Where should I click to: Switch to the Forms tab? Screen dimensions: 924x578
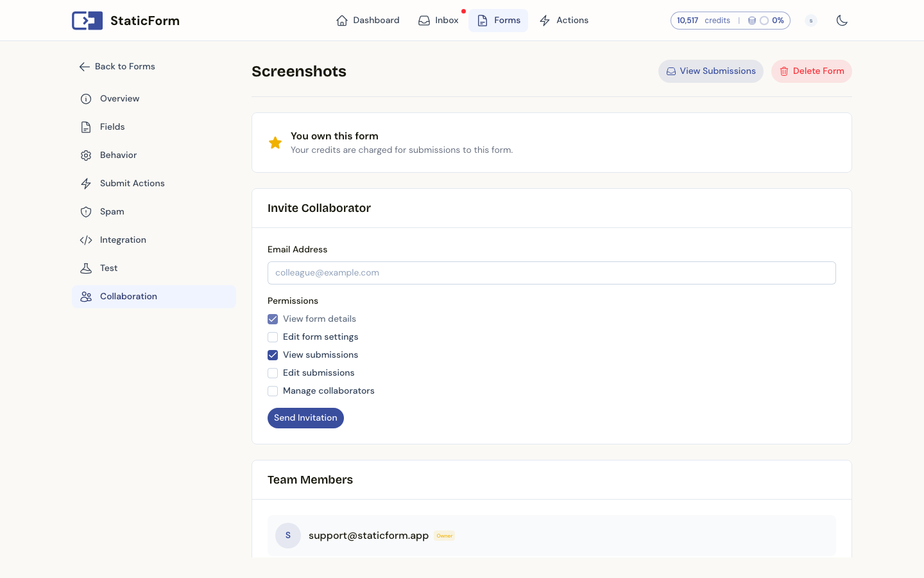point(499,21)
